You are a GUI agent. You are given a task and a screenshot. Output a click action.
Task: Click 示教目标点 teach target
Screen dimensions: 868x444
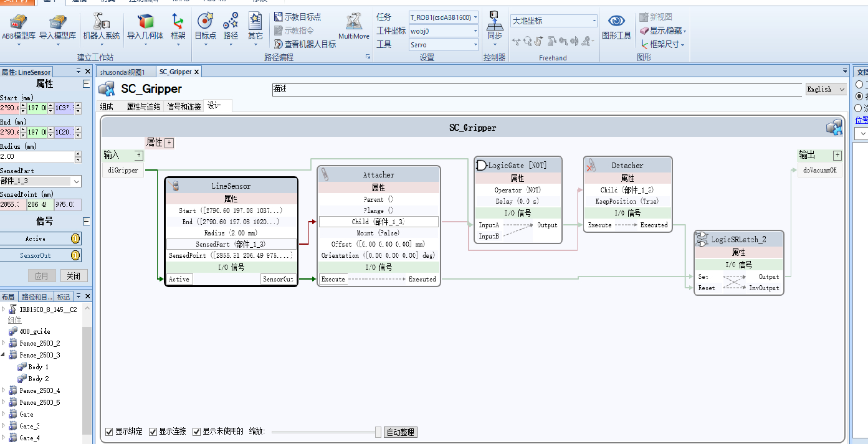pyautogui.click(x=298, y=17)
